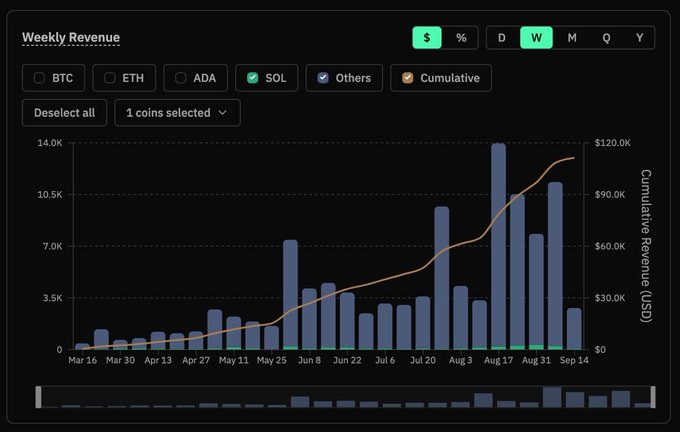Uncheck the SOL series checkbox
680x432 pixels.
point(252,78)
